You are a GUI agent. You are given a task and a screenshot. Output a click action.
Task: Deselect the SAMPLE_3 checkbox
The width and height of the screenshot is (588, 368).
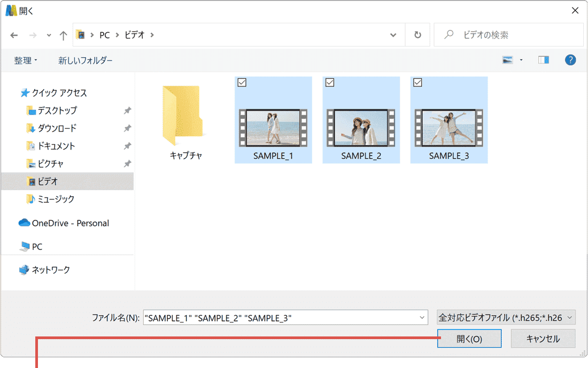click(417, 82)
